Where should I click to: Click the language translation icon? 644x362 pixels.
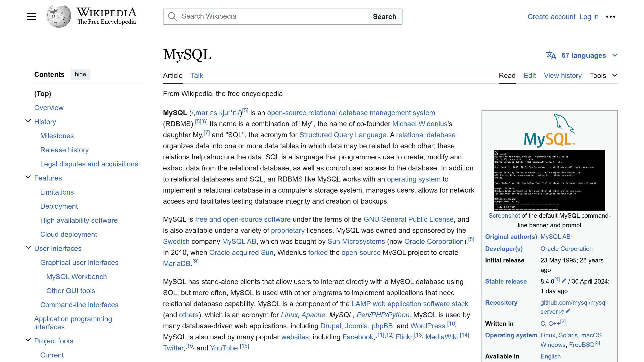point(551,55)
